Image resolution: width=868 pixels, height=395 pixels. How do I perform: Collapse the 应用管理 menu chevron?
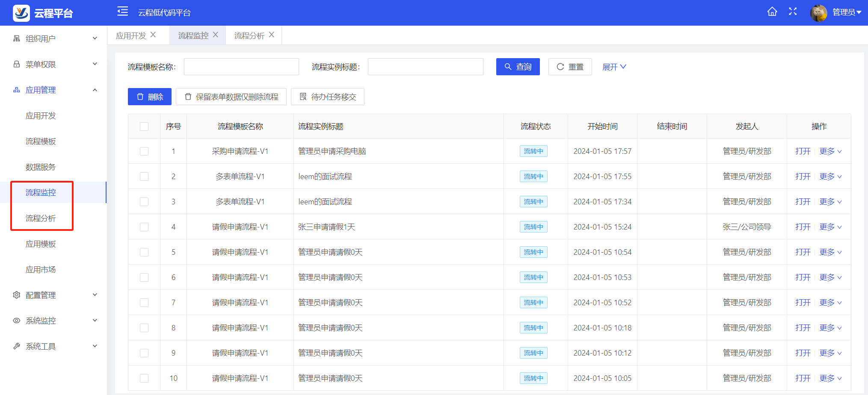95,90
